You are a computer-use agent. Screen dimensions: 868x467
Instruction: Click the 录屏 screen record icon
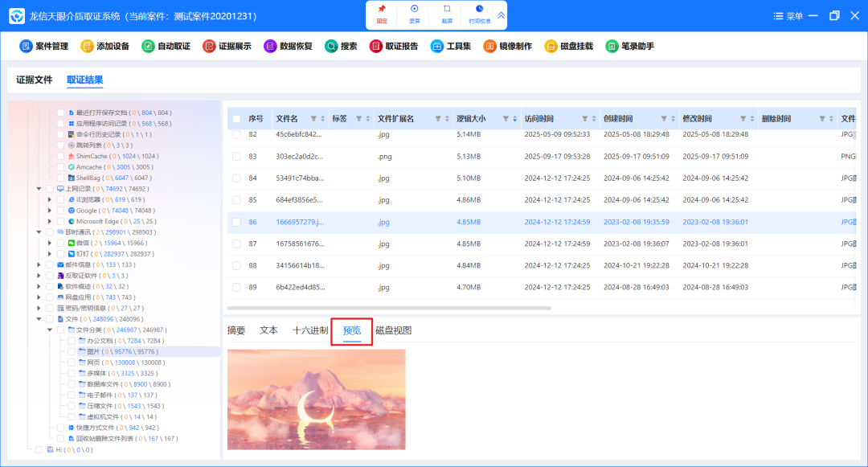[414, 13]
